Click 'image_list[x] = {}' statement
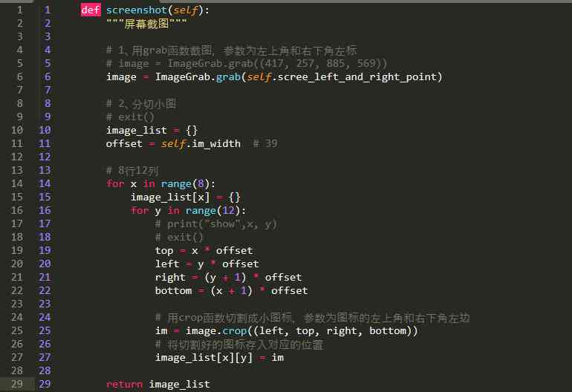Image resolution: width=572 pixels, height=392 pixels. coord(185,197)
